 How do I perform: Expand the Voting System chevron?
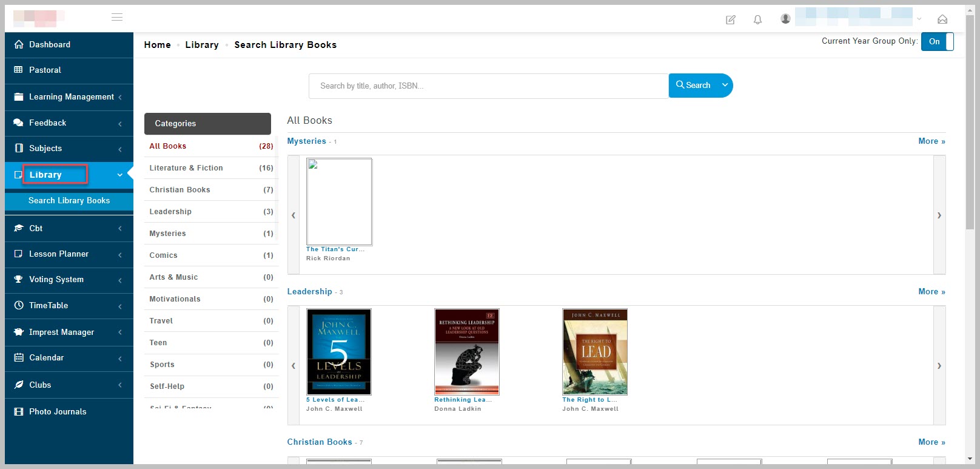coord(120,280)
